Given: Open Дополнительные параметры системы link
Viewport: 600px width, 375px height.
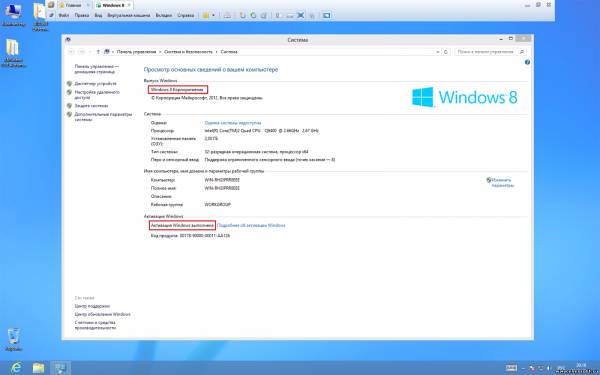Looking at the screenshot, I should [x=103, y=117].
